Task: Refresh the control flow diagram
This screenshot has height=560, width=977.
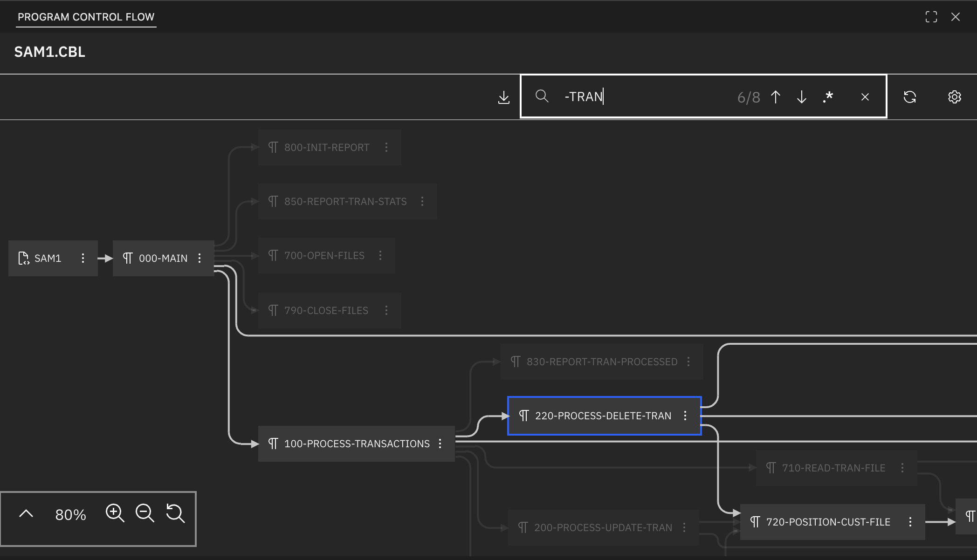Action: pyautogui.click(x=910, y=97)
